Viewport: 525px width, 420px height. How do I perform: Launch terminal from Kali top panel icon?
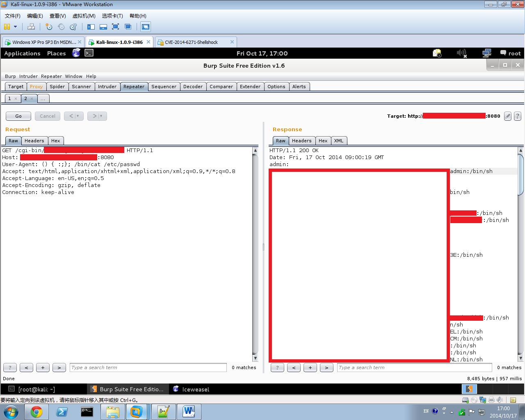coord(89,53)
